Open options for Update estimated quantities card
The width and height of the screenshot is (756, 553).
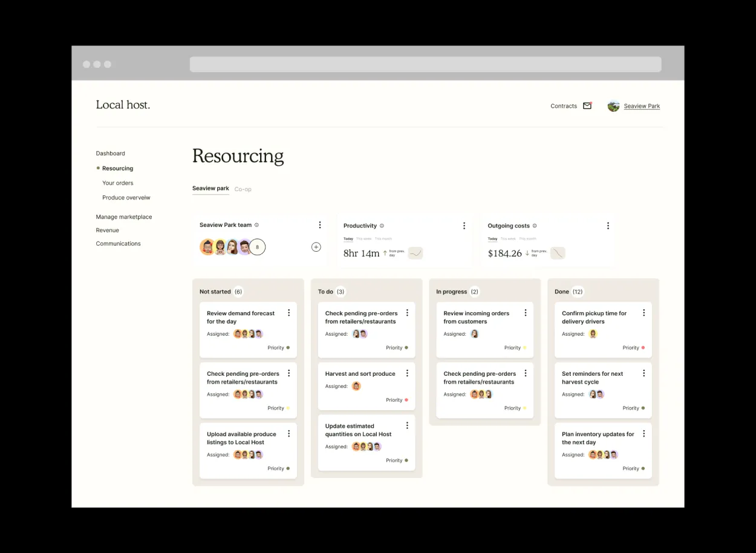pyautogui.click(x=407, y=425)
